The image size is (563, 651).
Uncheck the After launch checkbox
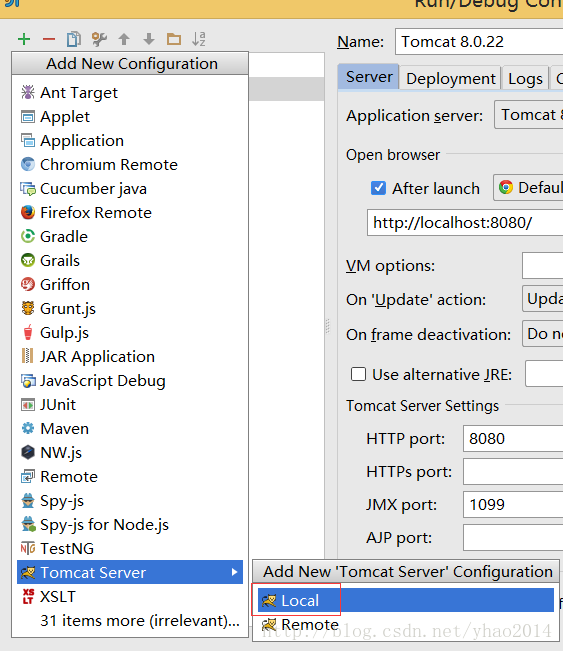(378, 188)
